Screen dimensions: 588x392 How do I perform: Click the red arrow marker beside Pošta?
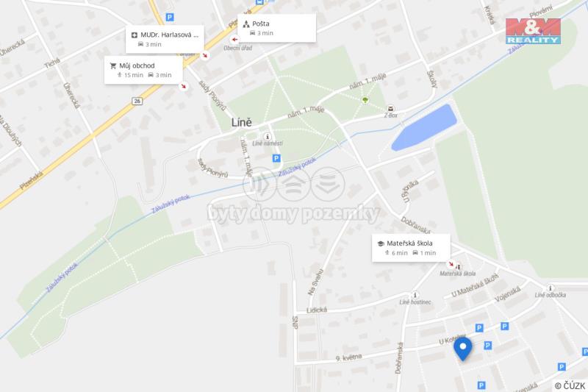(234, 40)
